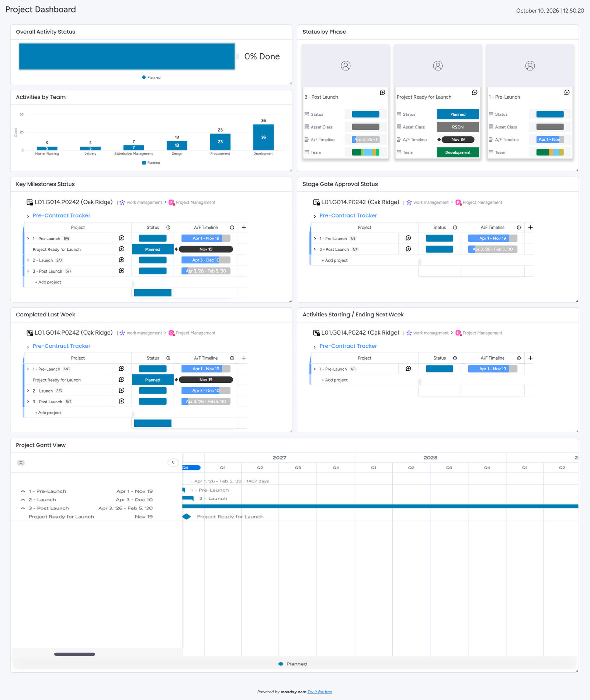Click add column plus in Completed Last Week
Image resolution: width=590 pixels, height=700 pixels.
coord(244,358)
